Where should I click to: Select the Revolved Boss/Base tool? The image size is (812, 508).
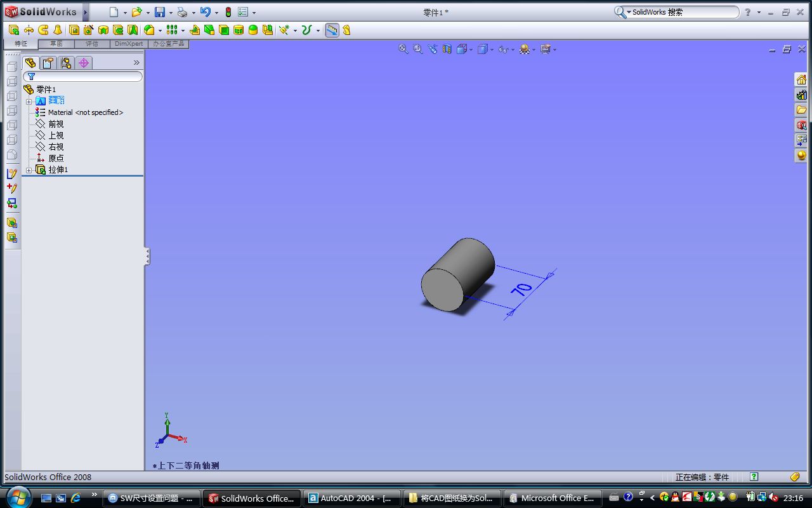coord(29,30)
